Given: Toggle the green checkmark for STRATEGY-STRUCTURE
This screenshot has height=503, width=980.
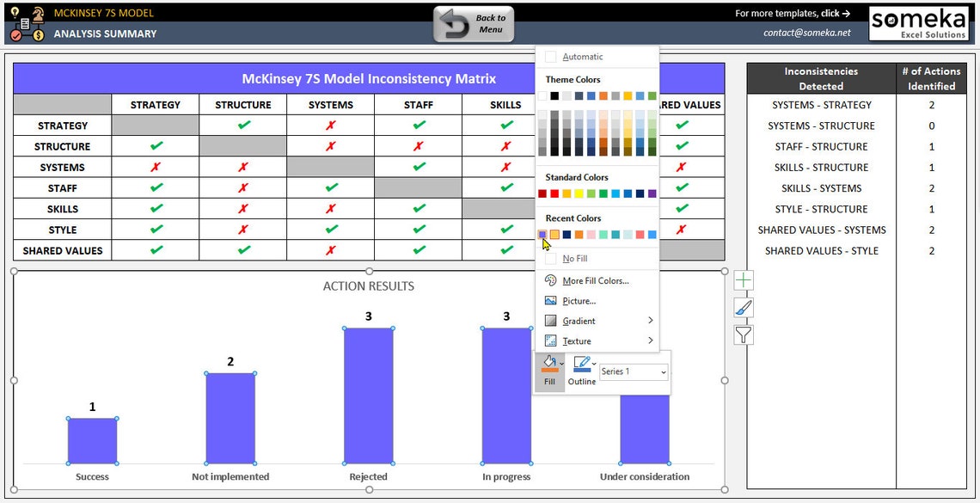Looking at the screenshot, I should (243, 125).
